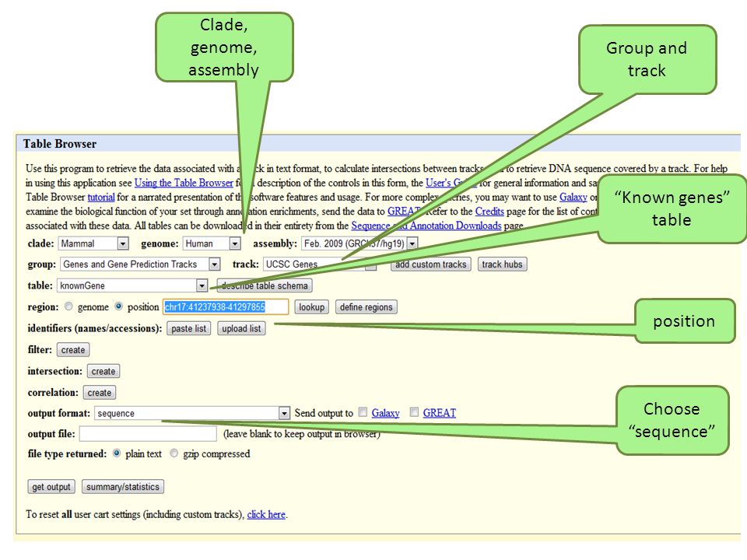The width and height of the screenshot is (747, 560).
Task: Open the assembly dropdown Feb. 2009 GRCh37/hg19
Action: [359, 243]
